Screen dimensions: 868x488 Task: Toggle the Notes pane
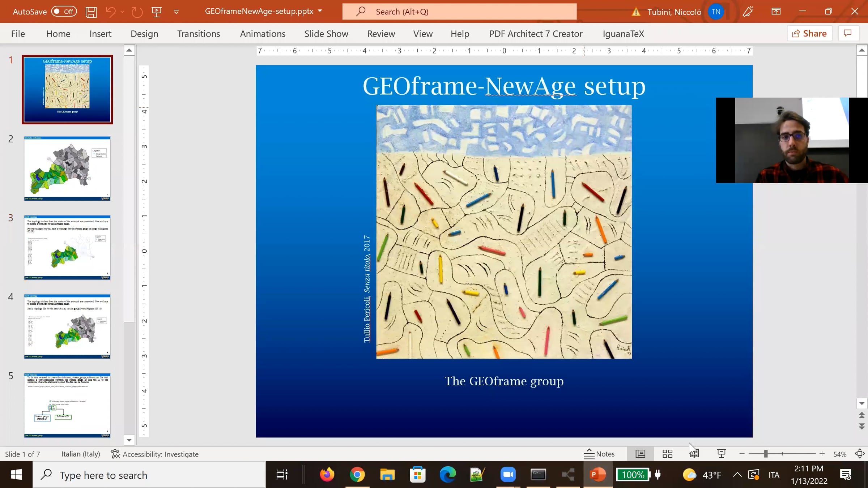599,454
